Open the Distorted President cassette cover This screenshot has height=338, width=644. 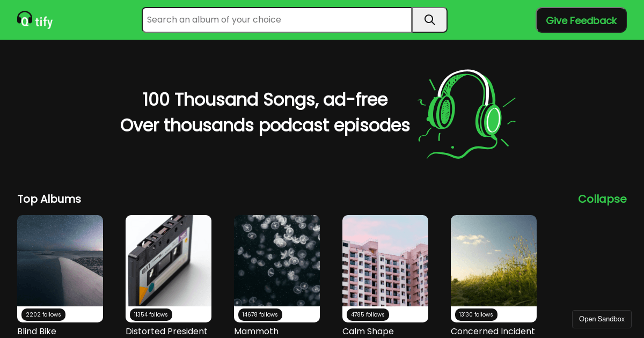coord(169,261)
